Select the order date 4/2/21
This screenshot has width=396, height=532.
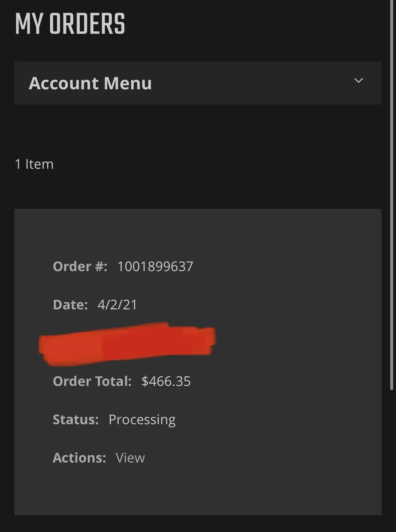coord(117,305)
